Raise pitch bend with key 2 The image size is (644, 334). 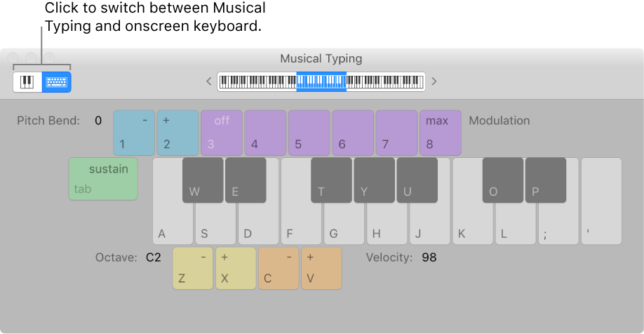178,133
